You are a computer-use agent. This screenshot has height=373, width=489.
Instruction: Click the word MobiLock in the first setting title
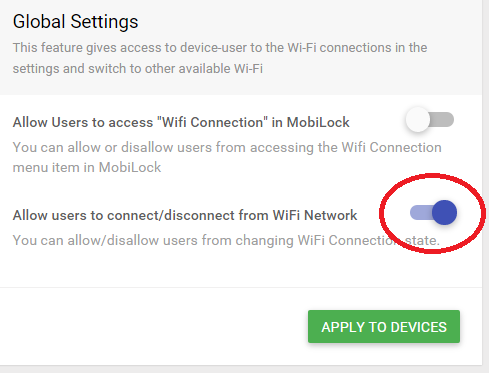[x=318, y=122]
